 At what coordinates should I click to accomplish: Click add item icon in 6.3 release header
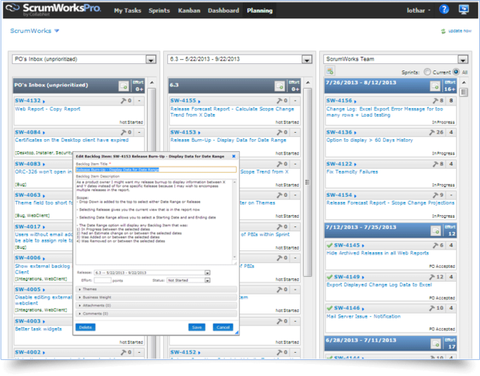[279, 86]
